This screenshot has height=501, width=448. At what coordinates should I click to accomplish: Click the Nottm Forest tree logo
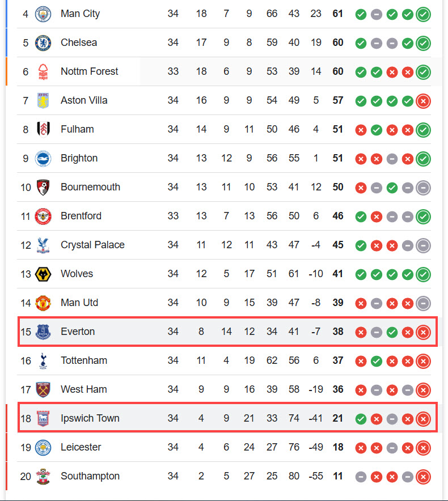43,71
